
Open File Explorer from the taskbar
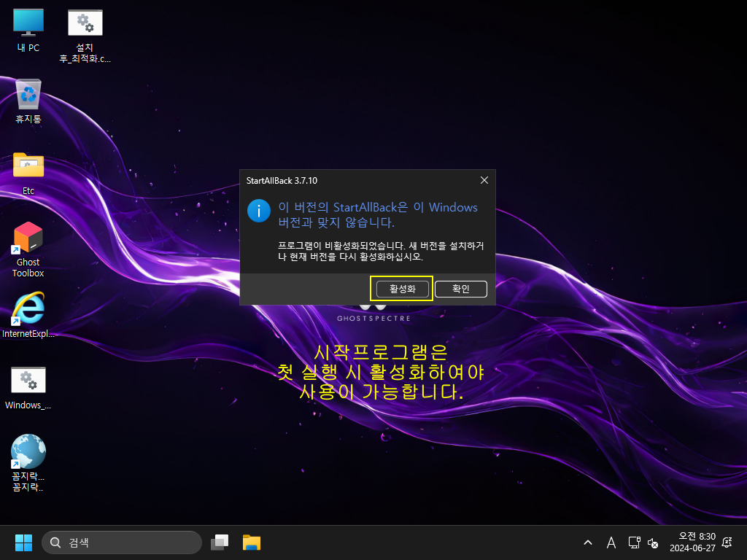click(x=252, y=542)
